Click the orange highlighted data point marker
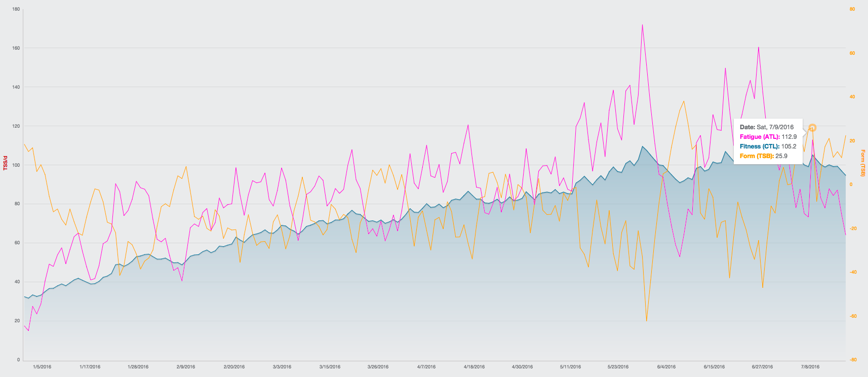This screenshot has height=377, width=868. pyautogui.click(x=812, y=128)
